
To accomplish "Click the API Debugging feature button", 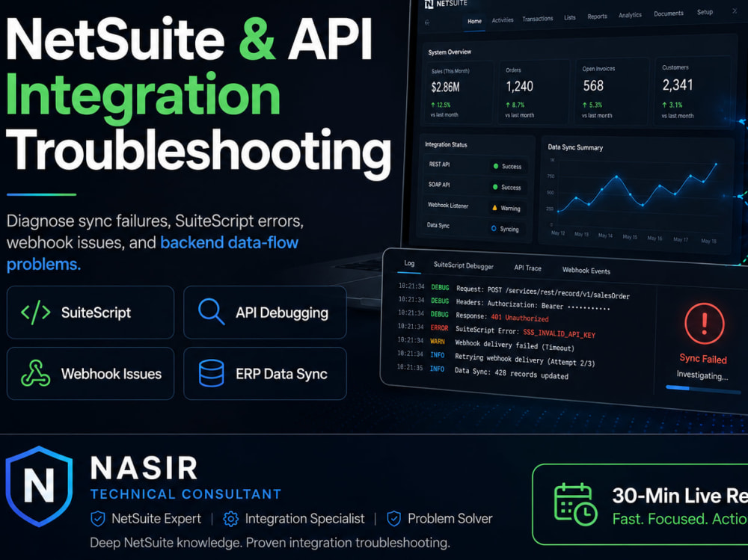I will click(266, 313).
